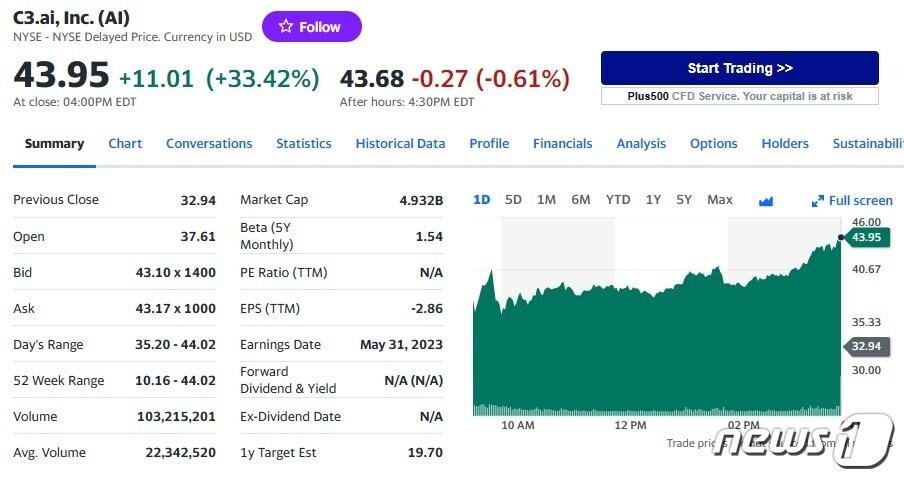Choose the YTD chart range

click(x=618, y=200)
